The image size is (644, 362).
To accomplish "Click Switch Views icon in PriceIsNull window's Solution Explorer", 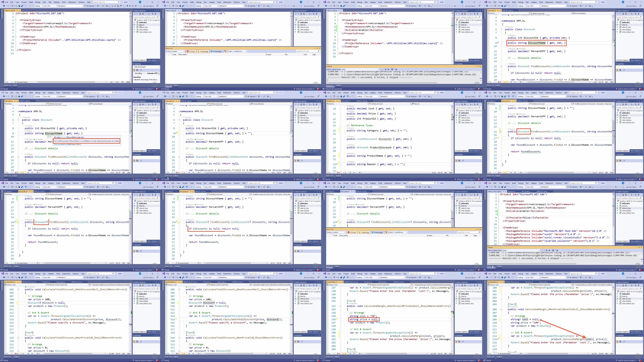I will (x=465, y=285).
